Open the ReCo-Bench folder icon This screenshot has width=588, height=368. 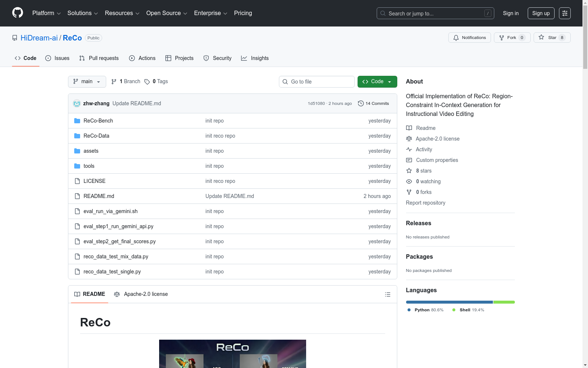click(x=77, y=121)
